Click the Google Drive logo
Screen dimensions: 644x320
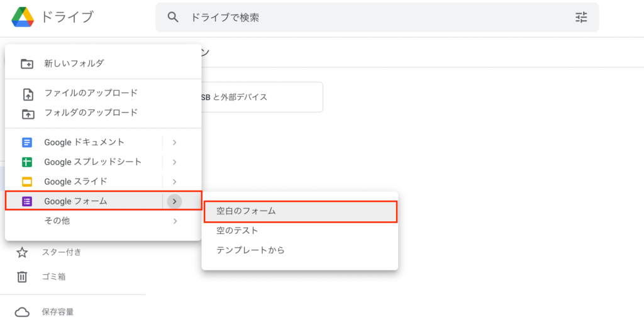[x=23, y=17]
